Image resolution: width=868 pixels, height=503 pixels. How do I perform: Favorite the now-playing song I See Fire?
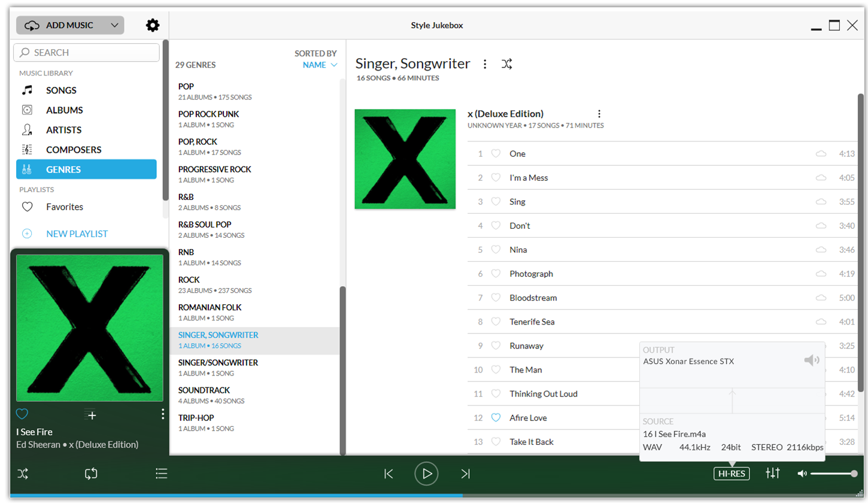coord(22,414)
